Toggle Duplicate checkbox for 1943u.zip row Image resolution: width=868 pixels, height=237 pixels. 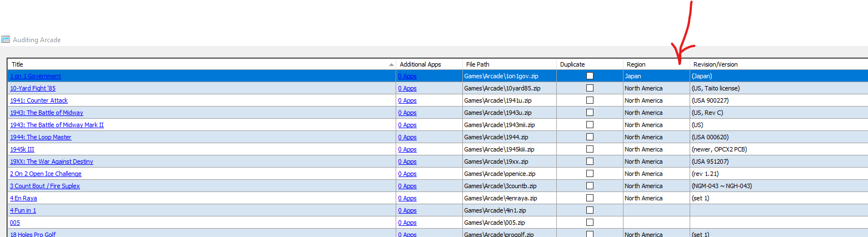[590, 113]
